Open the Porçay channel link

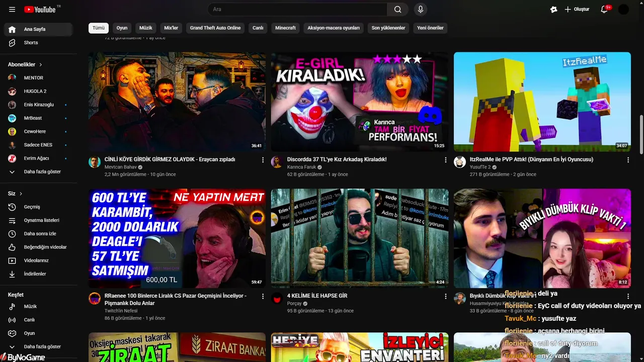(x=294, y=304)
